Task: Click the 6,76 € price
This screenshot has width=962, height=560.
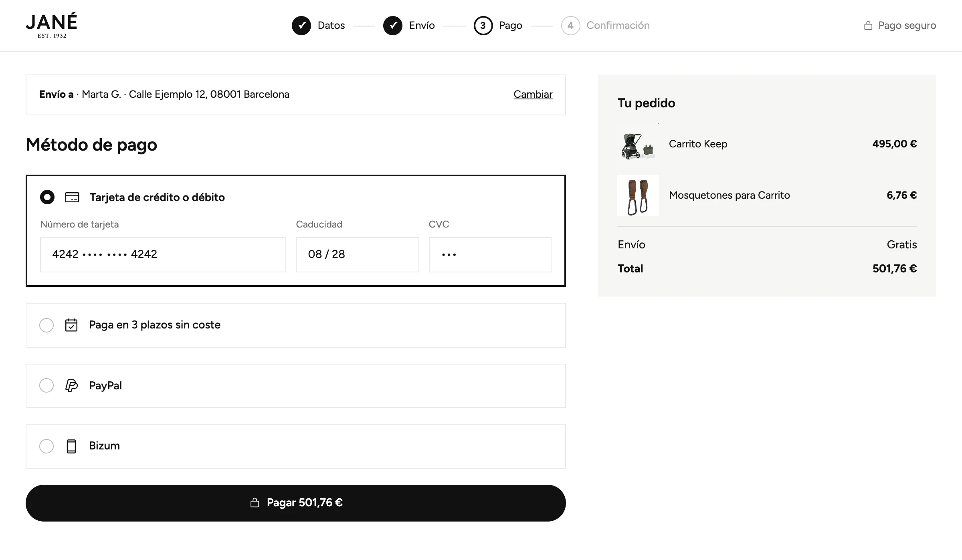Action: click(902, 195)
